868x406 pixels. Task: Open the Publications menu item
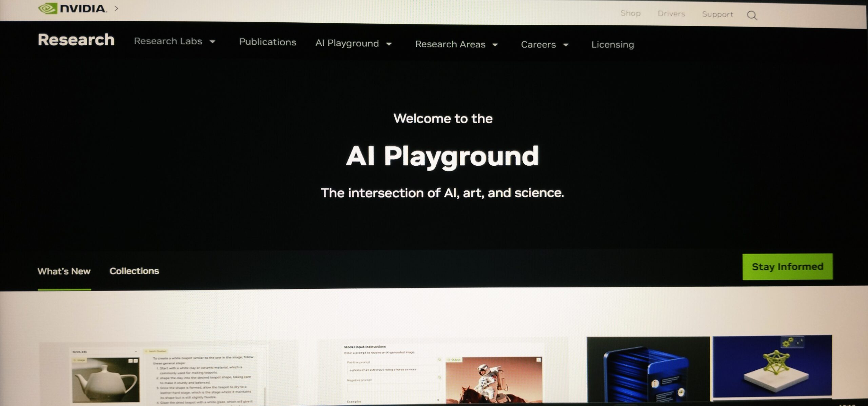[268, 42]
